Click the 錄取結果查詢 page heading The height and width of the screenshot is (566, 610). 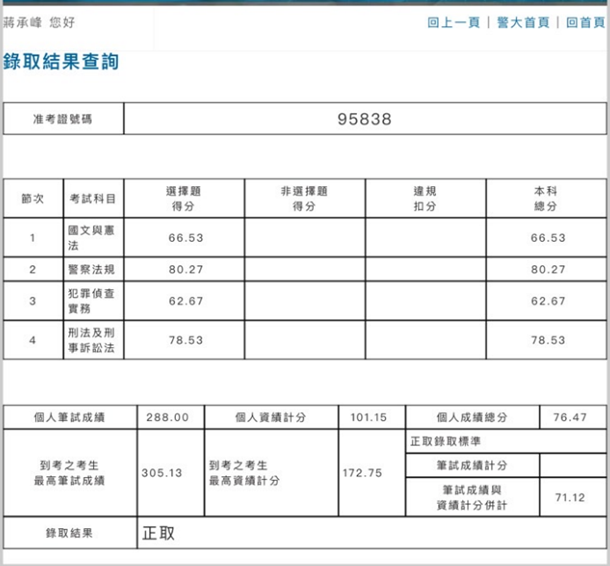click(61, 62)
